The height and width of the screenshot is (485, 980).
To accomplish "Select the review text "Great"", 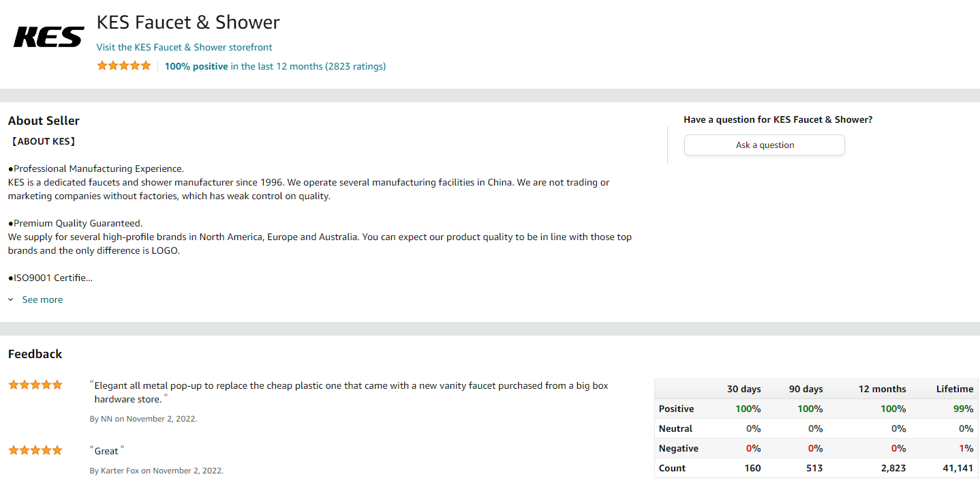I will (107, 451).
